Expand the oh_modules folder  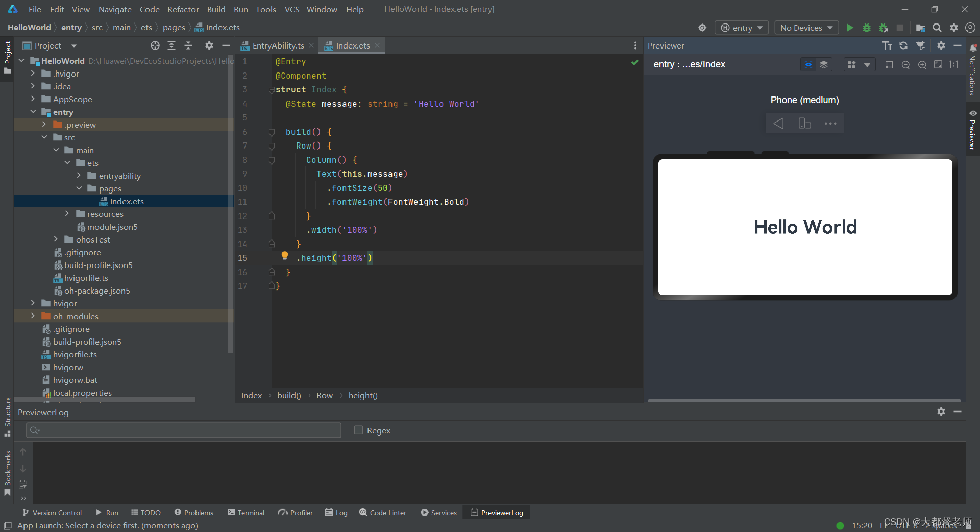(x=33, y=316)
